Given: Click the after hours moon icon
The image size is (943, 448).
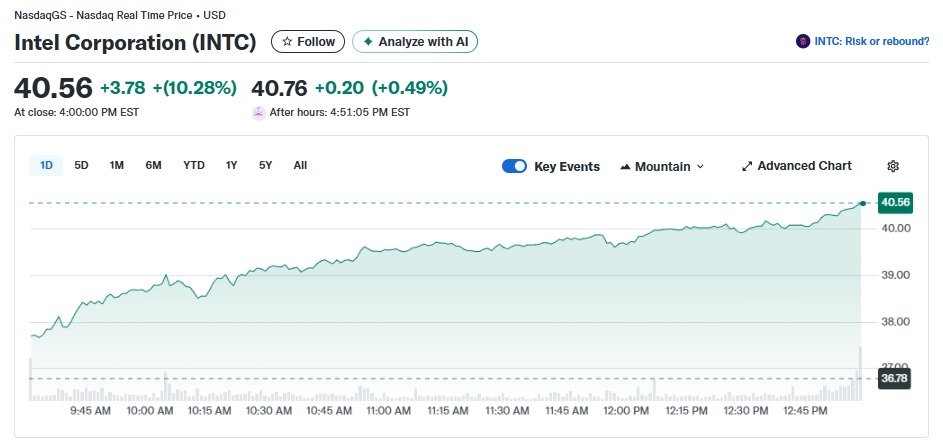Looking at the screenshot, I should tap(259, 112).
